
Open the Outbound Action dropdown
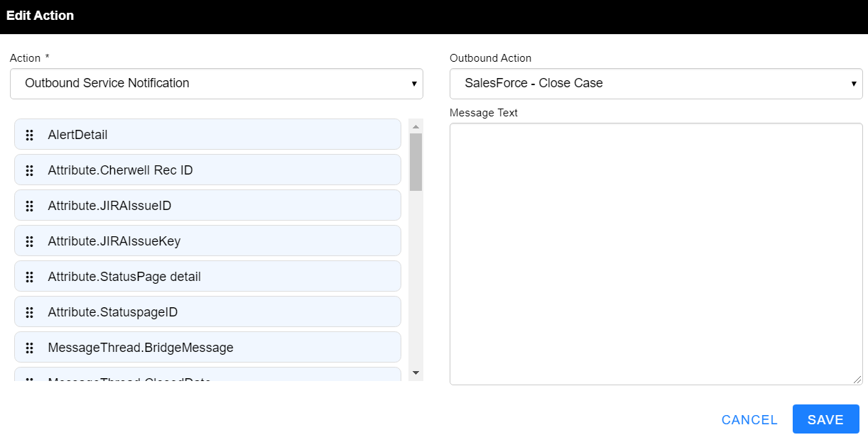(656, 84)
